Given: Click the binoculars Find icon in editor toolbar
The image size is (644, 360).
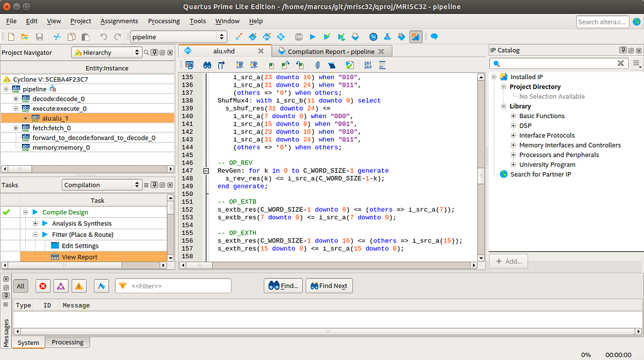Looking at the screenshot, I should pos(207,65).
